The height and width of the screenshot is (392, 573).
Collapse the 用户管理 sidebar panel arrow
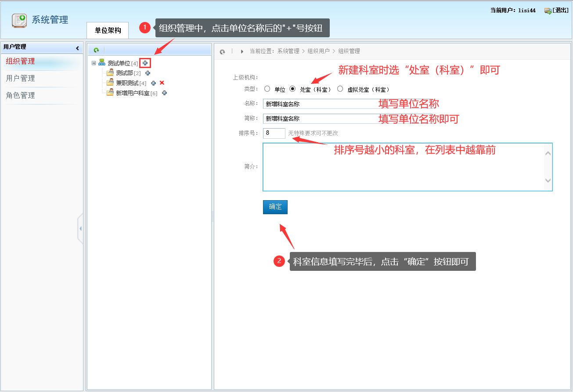pos(77,48)
